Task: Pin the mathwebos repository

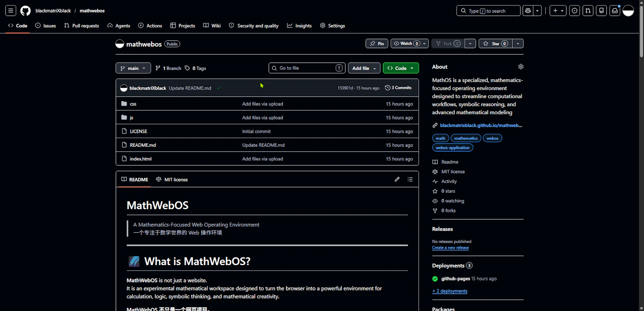Action: coord(377,43)
